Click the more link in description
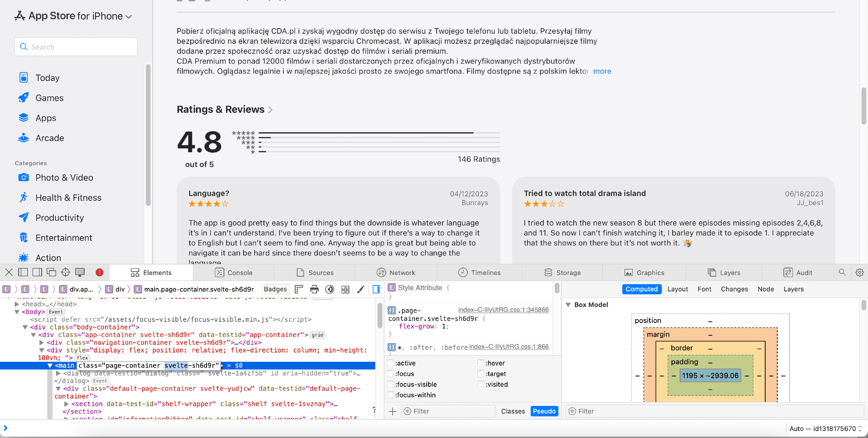 [x=602, y=71]
